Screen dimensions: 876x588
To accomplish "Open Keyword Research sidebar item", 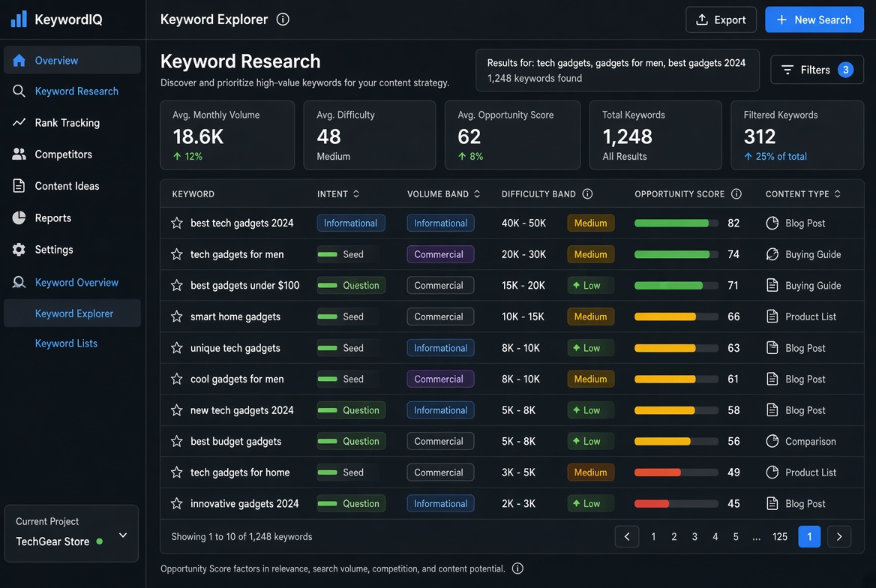I will tap(72, 91).
